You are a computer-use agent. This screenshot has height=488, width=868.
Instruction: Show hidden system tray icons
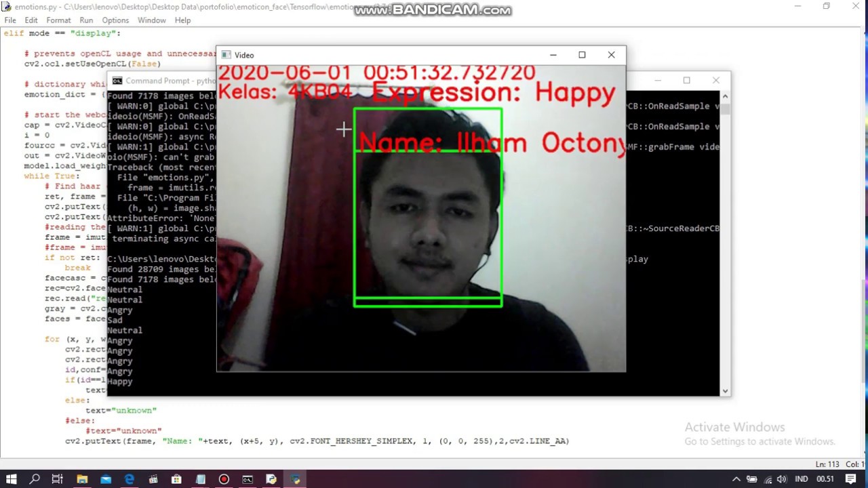pyautogui.click(x=736, y=479)
